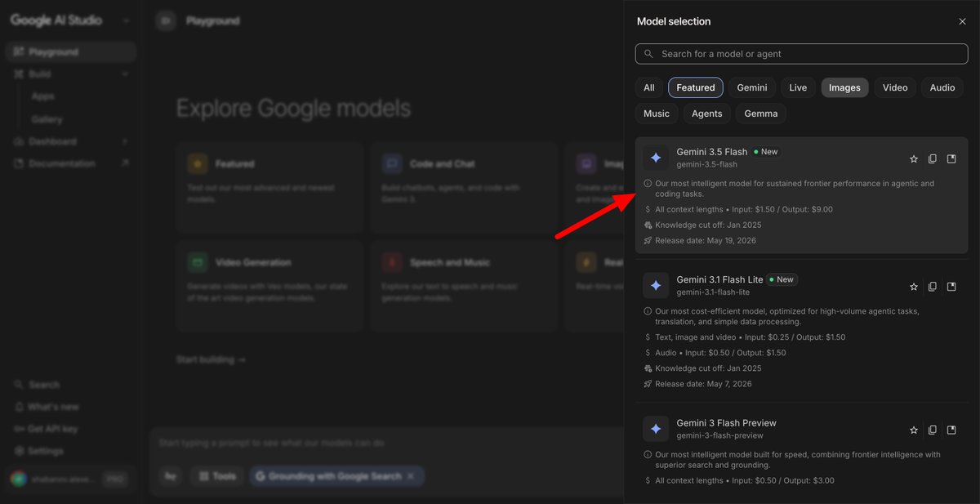980x504 pixels.
Task: Toggle the Live filter chip
Action: [798, 87]
